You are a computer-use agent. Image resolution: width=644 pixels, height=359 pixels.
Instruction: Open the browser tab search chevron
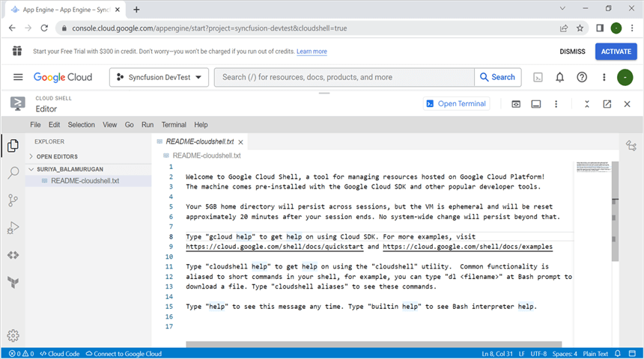click(562, 8)
